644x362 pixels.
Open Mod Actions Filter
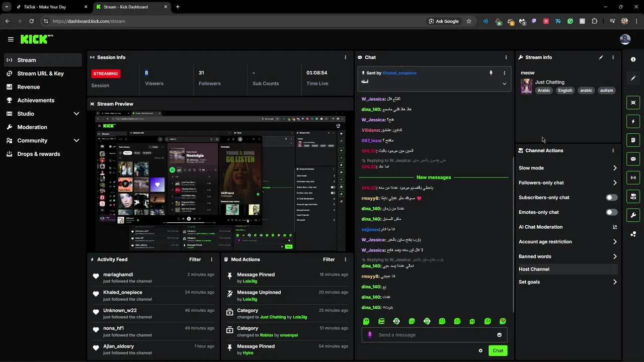(x=329, y=259)
